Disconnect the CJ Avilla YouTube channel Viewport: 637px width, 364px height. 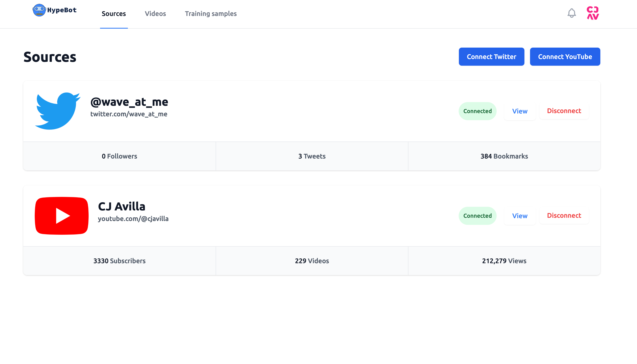pyautogui.click(x=564, y=216)
